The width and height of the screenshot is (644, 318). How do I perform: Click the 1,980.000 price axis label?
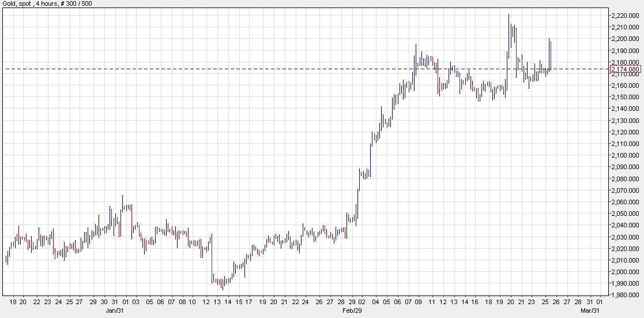click(x=625, y=295)
